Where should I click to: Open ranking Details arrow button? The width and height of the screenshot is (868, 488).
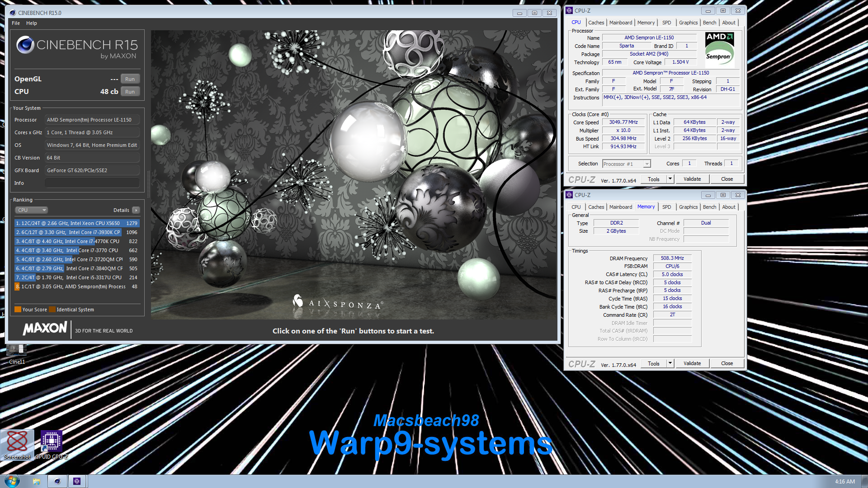click(136, 210)
